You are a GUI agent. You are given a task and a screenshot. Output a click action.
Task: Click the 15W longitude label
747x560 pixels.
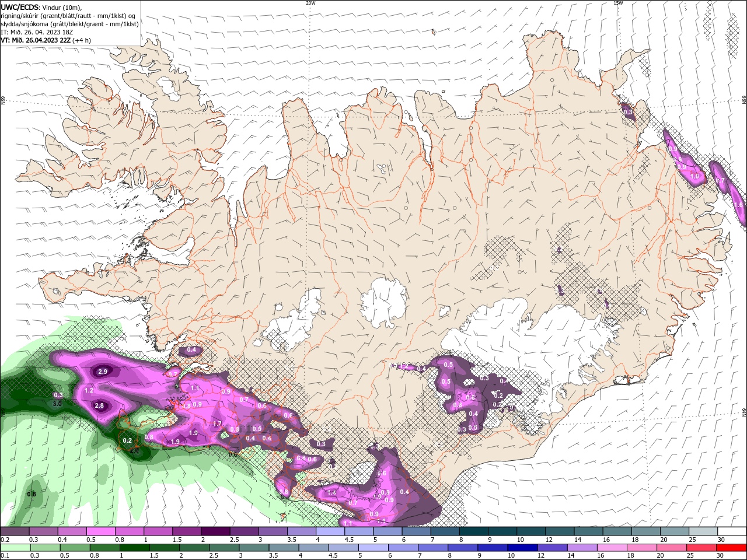click(x=618, y=3)
